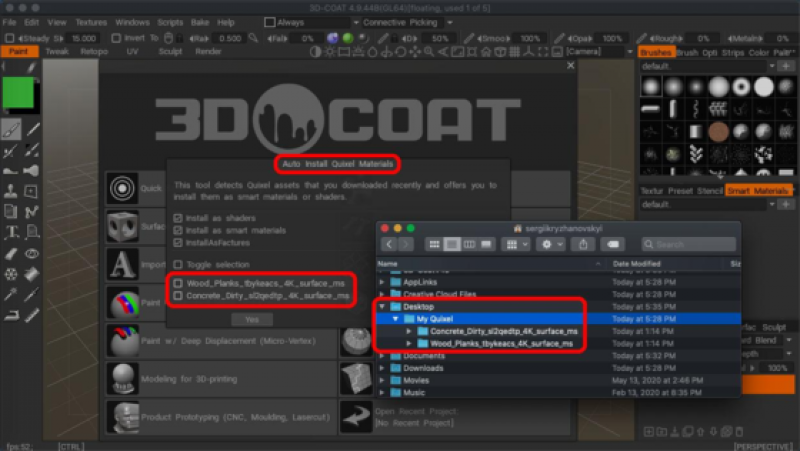Image resolution: width=800 pixels, height=451 pixels.
Task: Toggle the Invert Tool checkbox
Action: pyautogui.click(x=116, y=38)
